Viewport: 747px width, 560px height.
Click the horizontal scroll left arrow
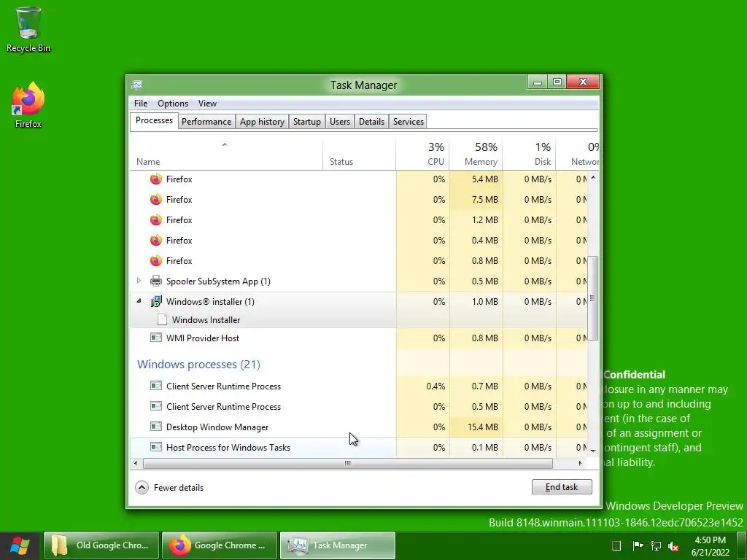(136, 463)
